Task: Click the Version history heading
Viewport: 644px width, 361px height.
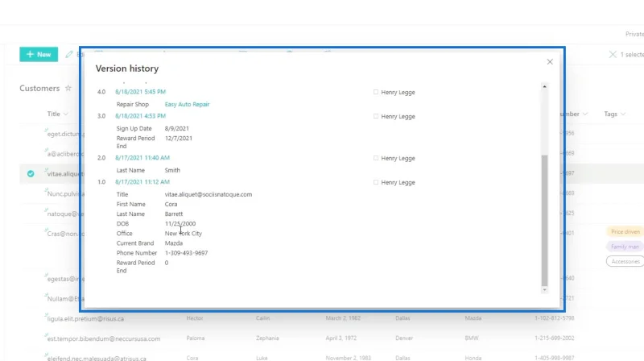Action: (127, 68)
